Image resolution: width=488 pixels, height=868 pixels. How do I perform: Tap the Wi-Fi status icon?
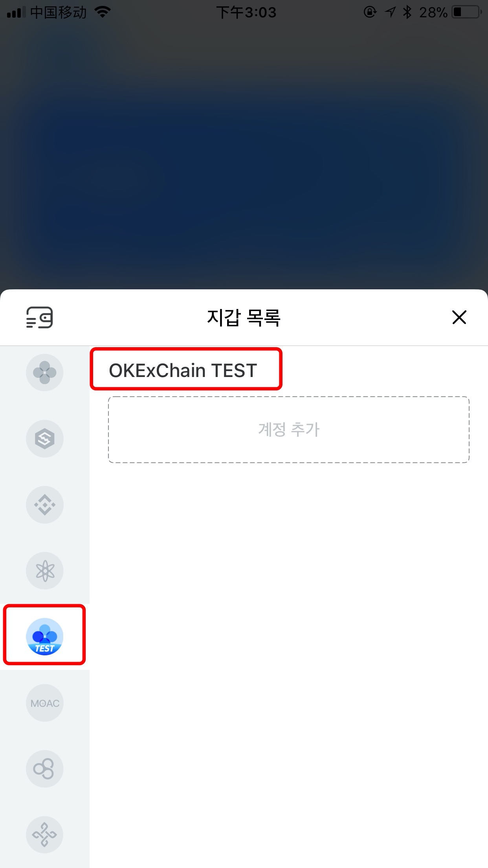pyautogui.click(x=103, y=12)
